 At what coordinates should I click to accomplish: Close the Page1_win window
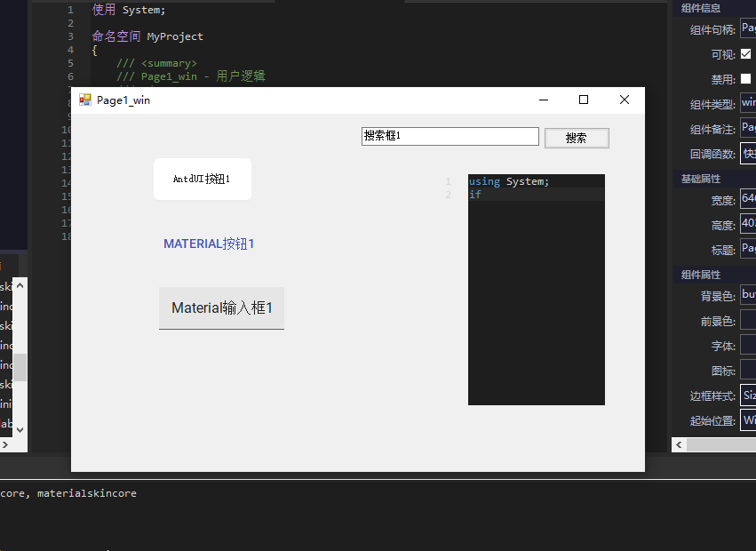pyautogui.click(x=625, y=100)
